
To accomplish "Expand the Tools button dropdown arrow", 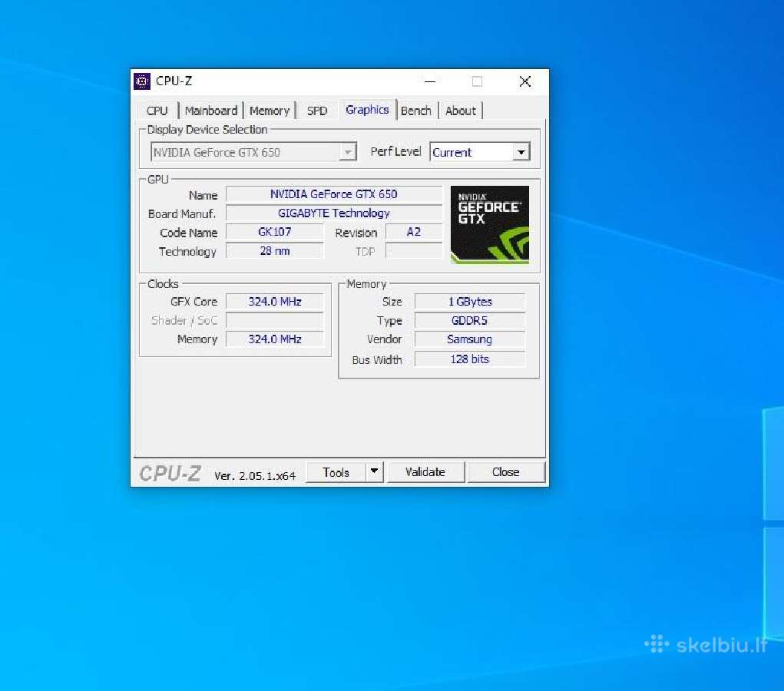I will tap(374, 471).
